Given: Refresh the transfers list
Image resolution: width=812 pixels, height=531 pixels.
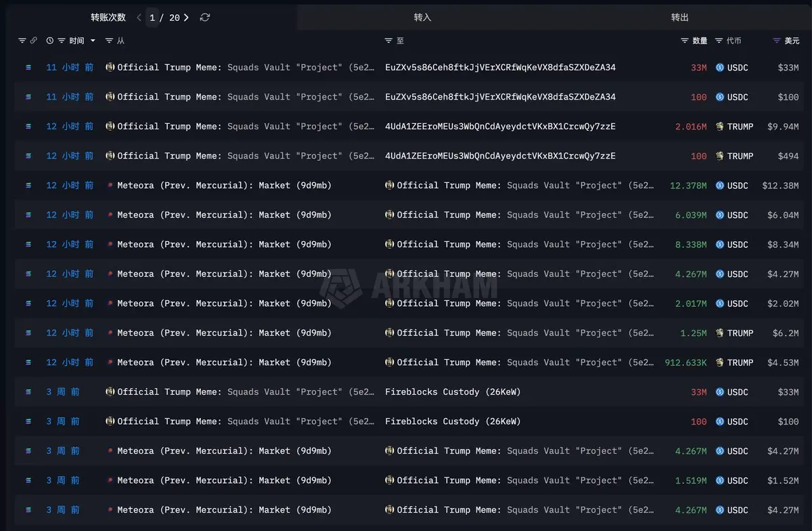Looking at the screenshot, I should (205, 18).
